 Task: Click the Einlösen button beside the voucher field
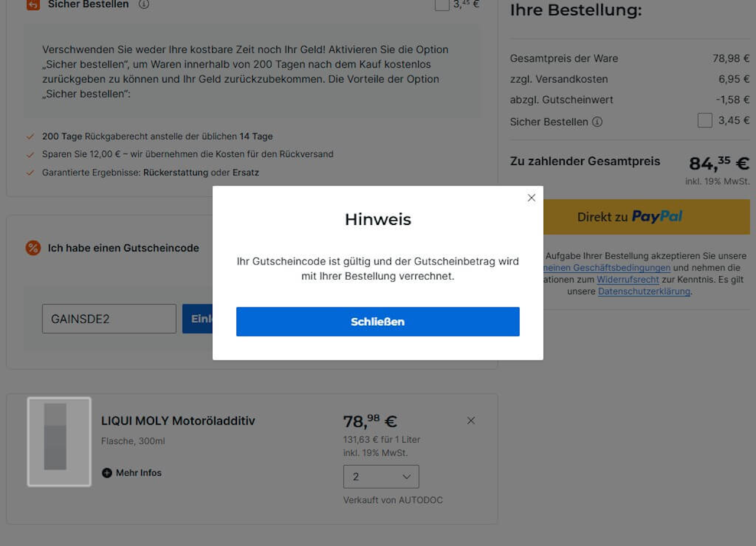(x=198, y=319)
